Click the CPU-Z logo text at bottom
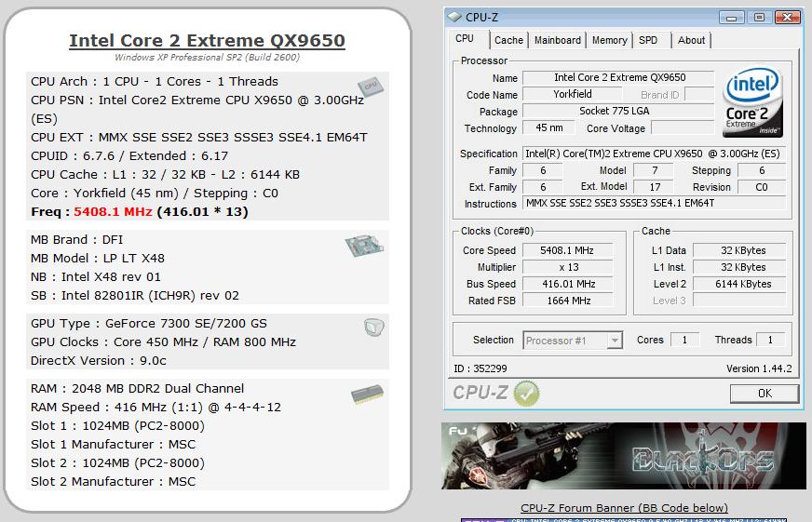 (x=480, y=393)
